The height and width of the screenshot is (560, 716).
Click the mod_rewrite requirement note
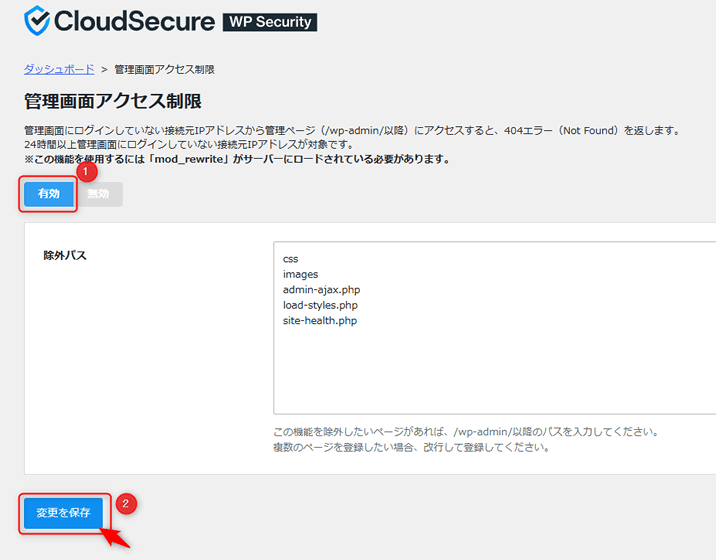tap(237, 159)
